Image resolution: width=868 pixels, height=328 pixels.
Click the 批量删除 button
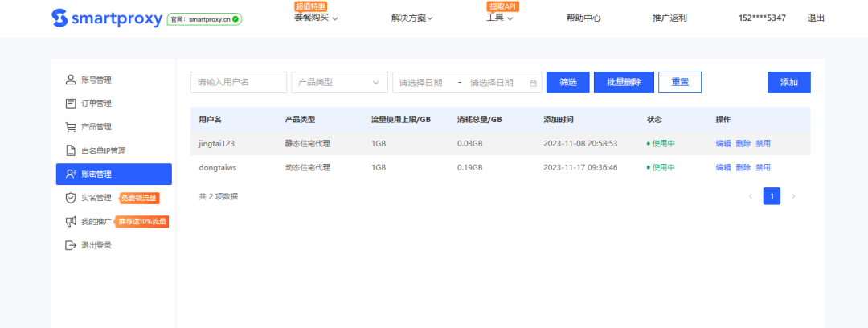pos(624,83)
